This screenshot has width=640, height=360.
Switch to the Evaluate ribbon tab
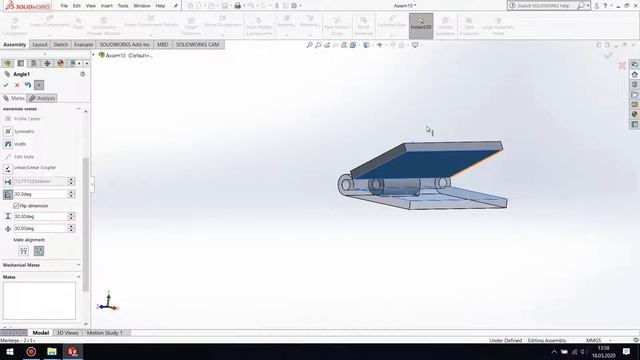[83, 44]
